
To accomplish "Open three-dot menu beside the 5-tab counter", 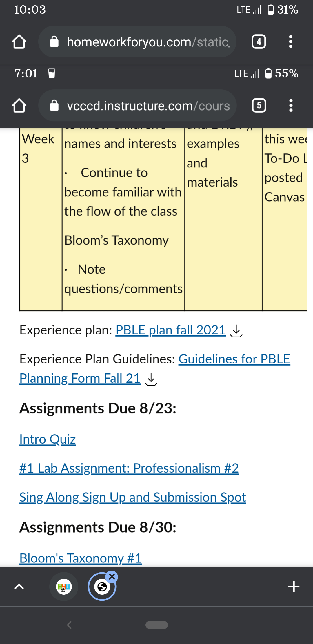I will tap(291, 106).
